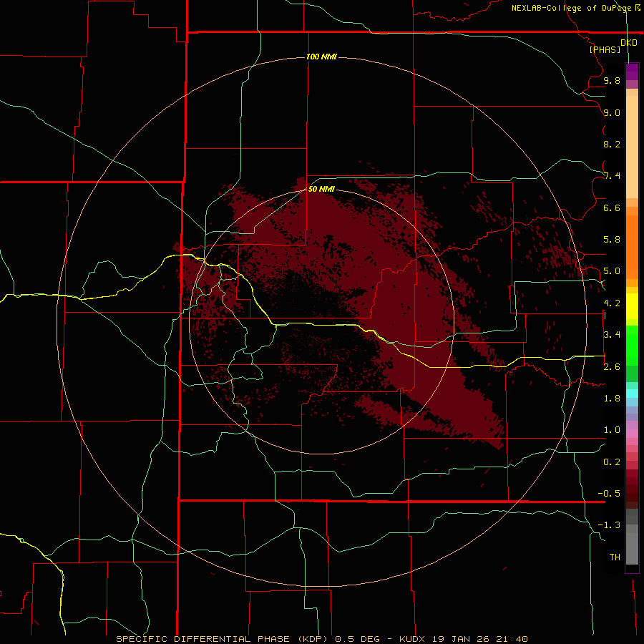Click the 50 NMI range ring label

coord(321,189)
